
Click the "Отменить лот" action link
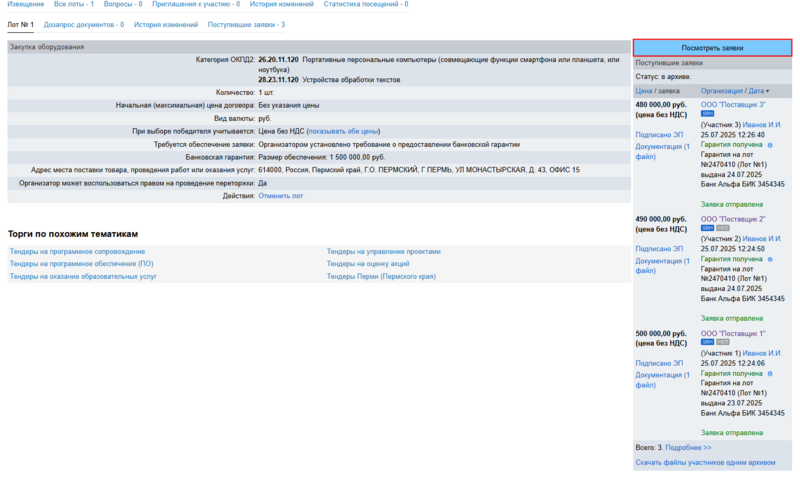point(280,196)
